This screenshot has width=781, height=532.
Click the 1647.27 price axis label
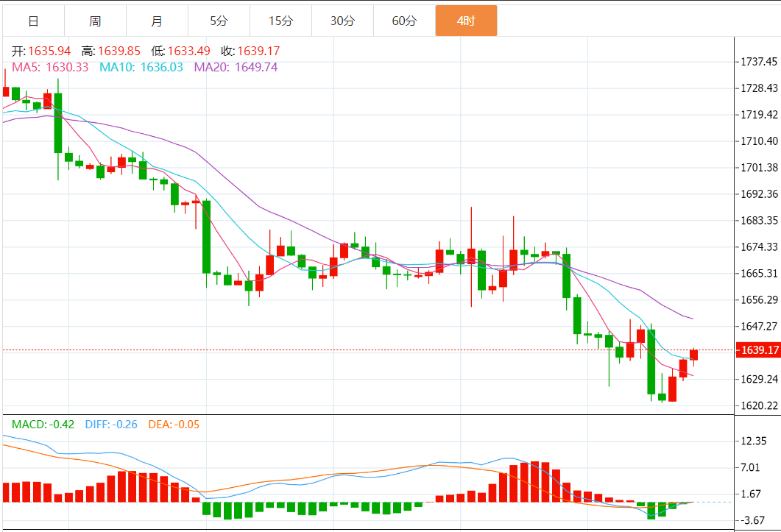[x=759, y=326]
